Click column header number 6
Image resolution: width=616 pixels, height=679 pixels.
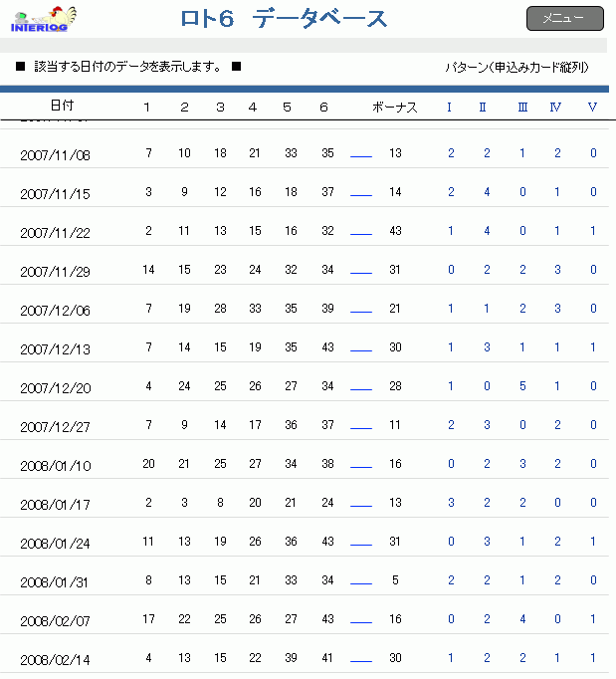[323, 108]
